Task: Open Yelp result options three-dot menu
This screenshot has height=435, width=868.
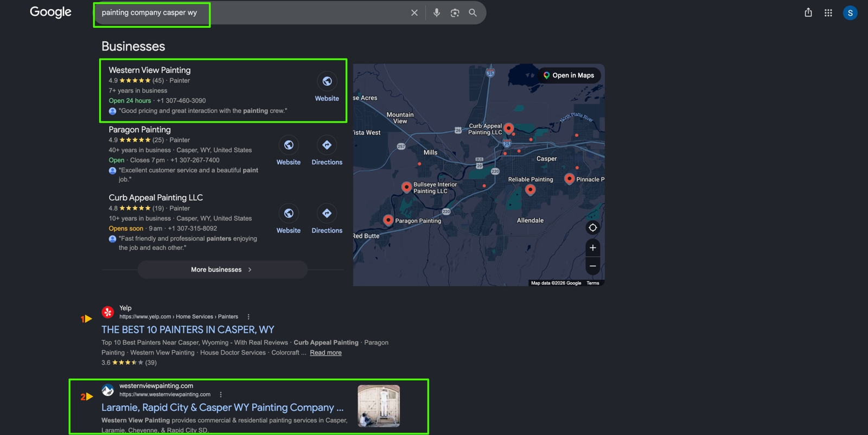Action: point(248,317)
